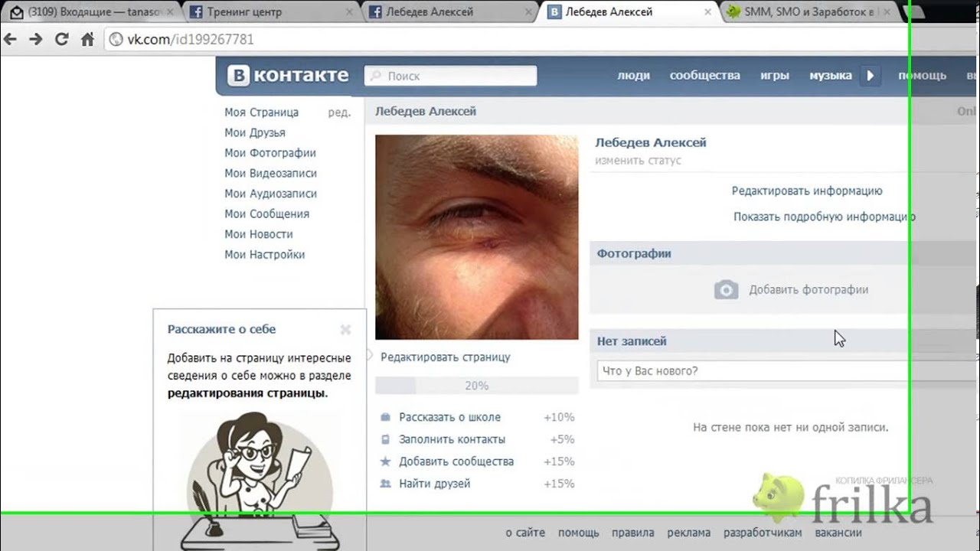Open помощь in the header menu
This screenshot has height=551, width=980.
pyautogui.click(x=922, y=76)
